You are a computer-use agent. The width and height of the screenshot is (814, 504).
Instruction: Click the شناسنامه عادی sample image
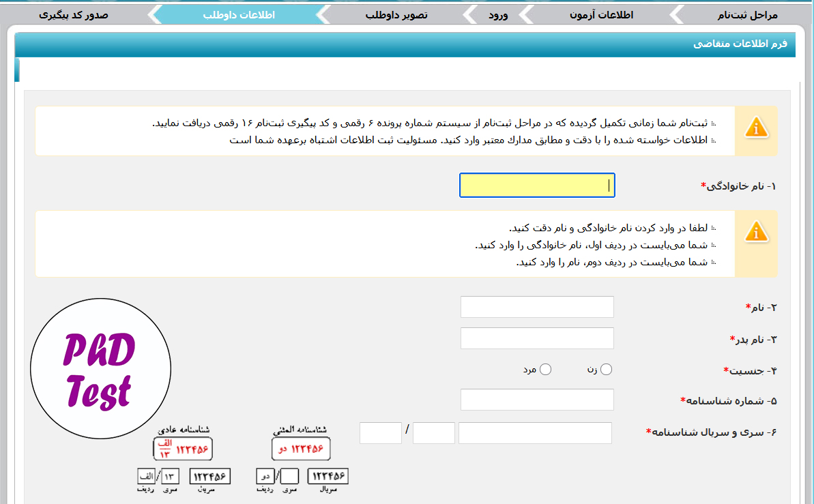(184, 460)
